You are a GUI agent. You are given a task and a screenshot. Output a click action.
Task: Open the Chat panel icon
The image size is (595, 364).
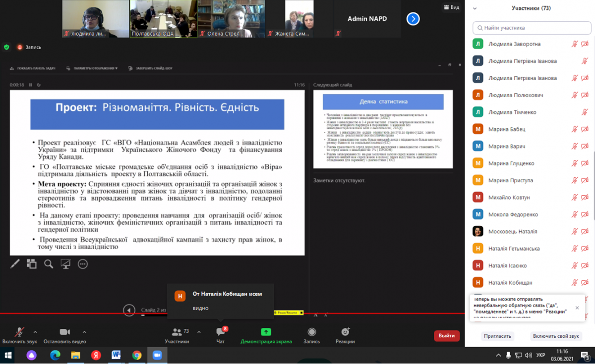[x=221, y=332]
